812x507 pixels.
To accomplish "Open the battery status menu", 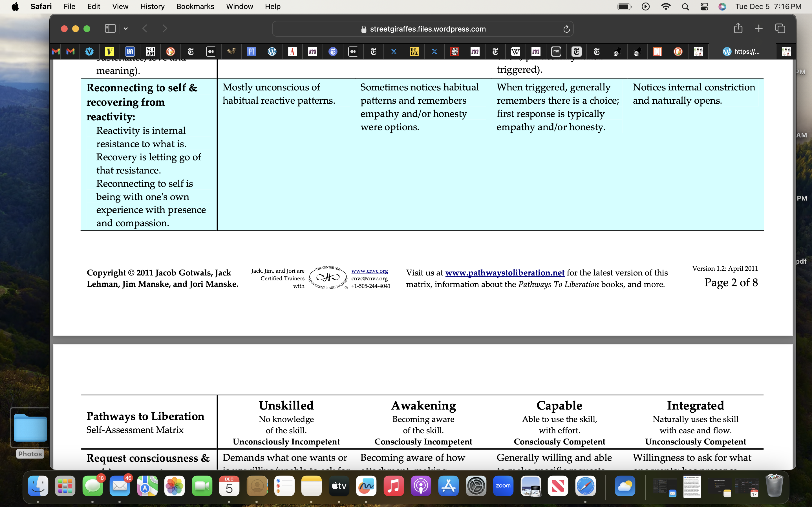I will pyautogui.click(x=624, y=6).
